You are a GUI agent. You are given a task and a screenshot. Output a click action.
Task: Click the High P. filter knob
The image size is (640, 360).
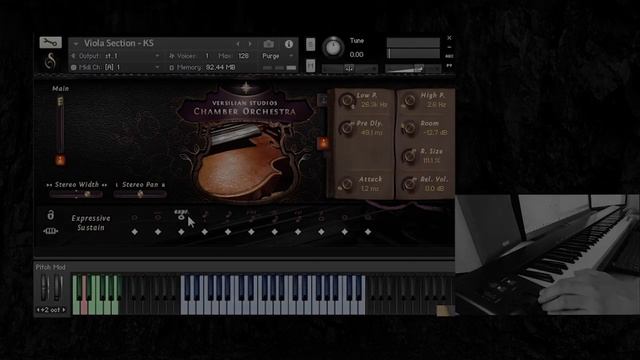(x=409, y=100)
